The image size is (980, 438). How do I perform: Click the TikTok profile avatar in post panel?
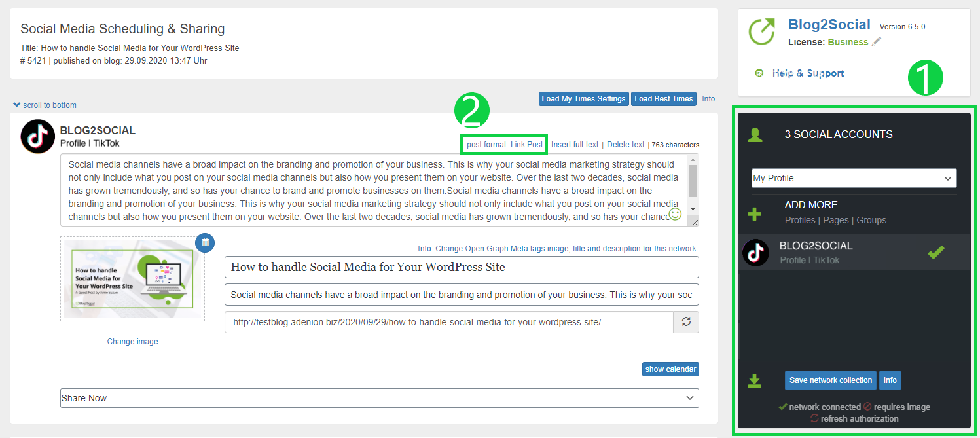click(x=38, y=136)
